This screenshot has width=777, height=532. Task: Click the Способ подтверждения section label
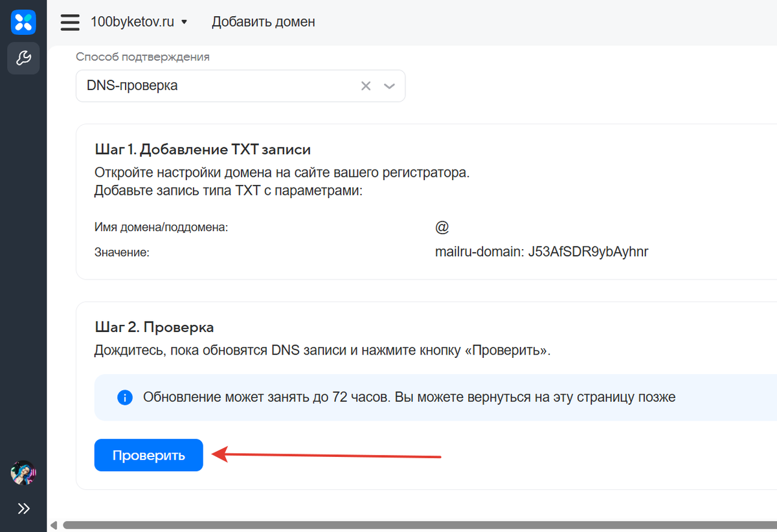(x=142, y=56)
